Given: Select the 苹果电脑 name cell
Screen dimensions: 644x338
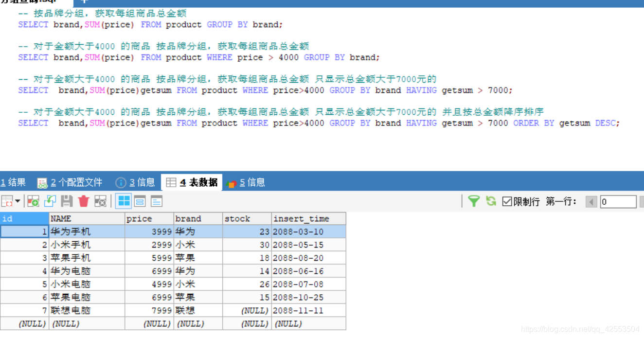Looking at the screenshot, I should (x=87, y=298).
